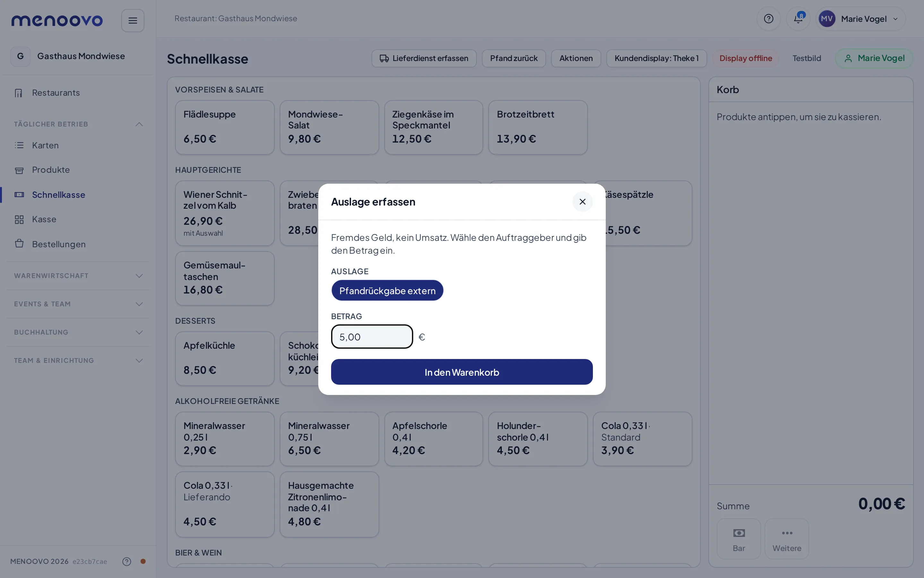Click Restaurant: Gasthaus Mondwiese breadcrumb
The height and width of the screenshot is (578, 924).
(235, 18)
